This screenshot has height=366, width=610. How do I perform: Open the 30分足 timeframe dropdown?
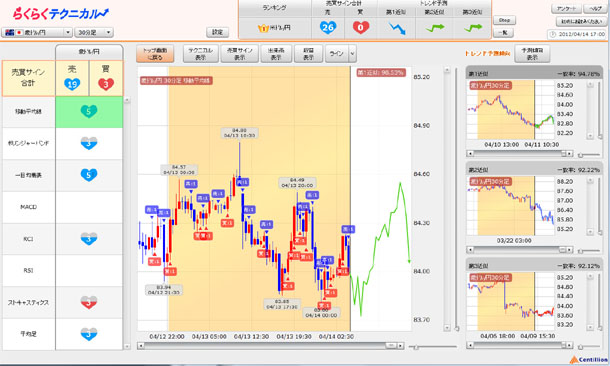(x=94, y=32)
